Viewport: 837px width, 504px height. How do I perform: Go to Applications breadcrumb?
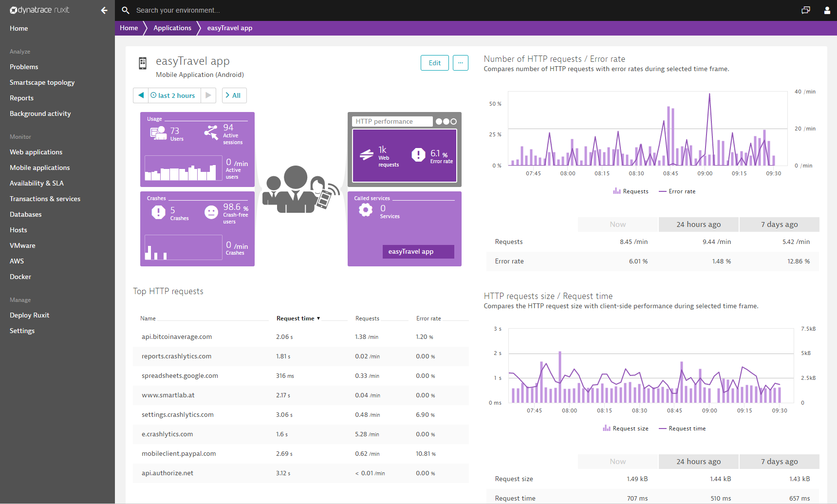click(172, 28)
